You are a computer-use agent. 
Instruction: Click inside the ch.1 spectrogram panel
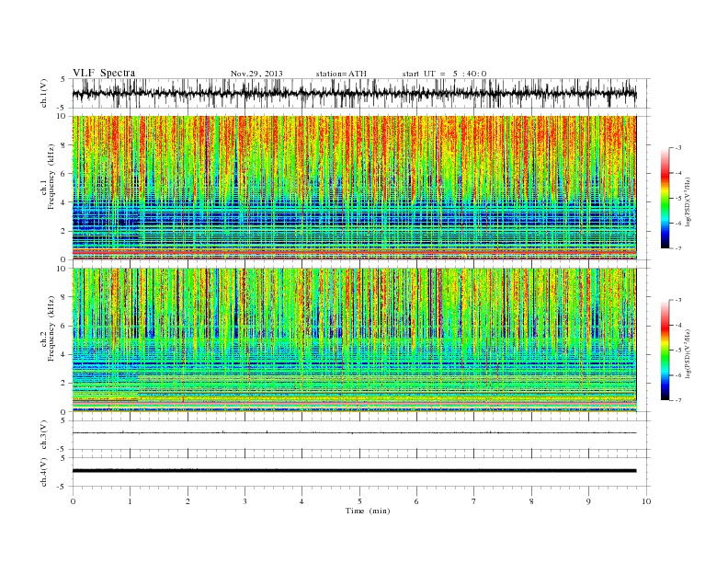tap(354, 188)
